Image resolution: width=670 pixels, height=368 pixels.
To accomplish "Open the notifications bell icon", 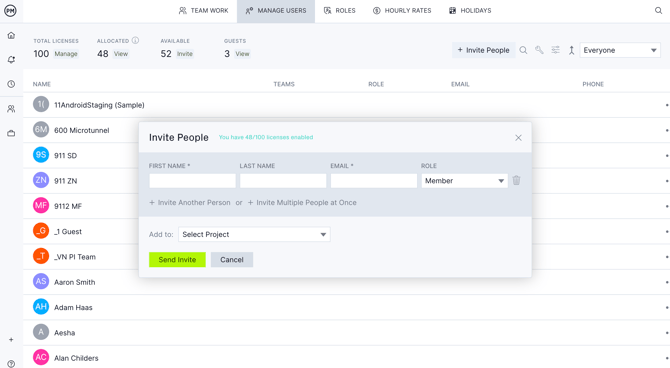I will tap(11, 60).
